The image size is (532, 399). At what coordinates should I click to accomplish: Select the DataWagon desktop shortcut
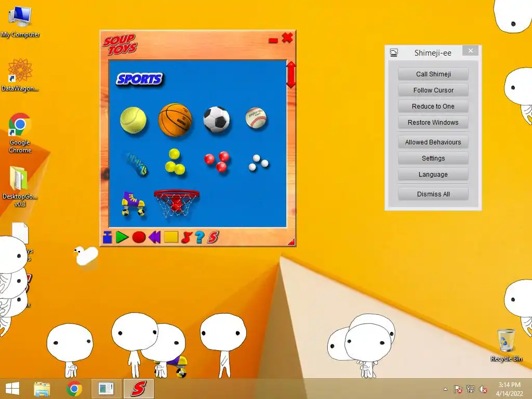20,75
